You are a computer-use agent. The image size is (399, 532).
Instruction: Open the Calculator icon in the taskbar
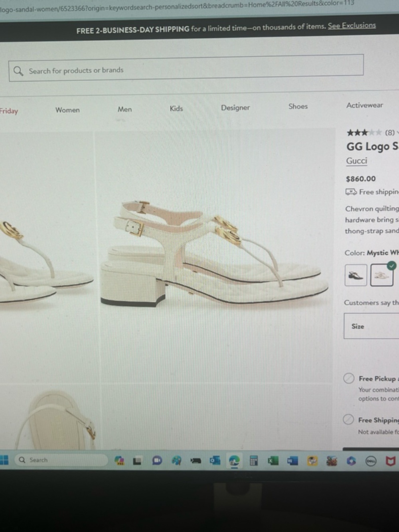[253, 461]
